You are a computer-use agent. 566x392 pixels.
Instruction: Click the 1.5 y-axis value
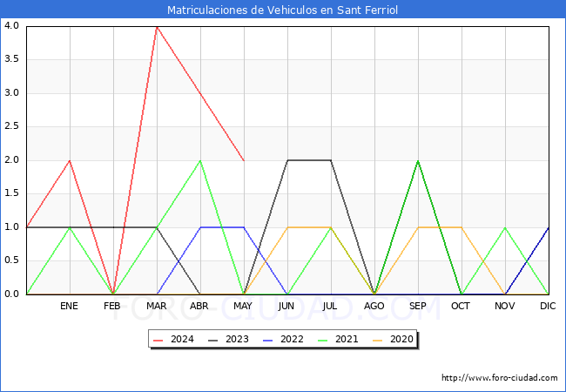(x=11, y=193)
